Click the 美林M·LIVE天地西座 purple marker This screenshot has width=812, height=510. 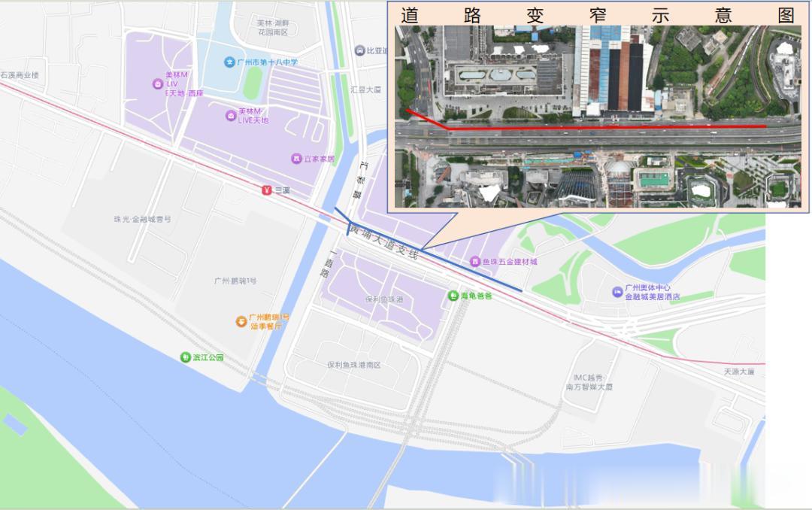(x=158, y=84)
